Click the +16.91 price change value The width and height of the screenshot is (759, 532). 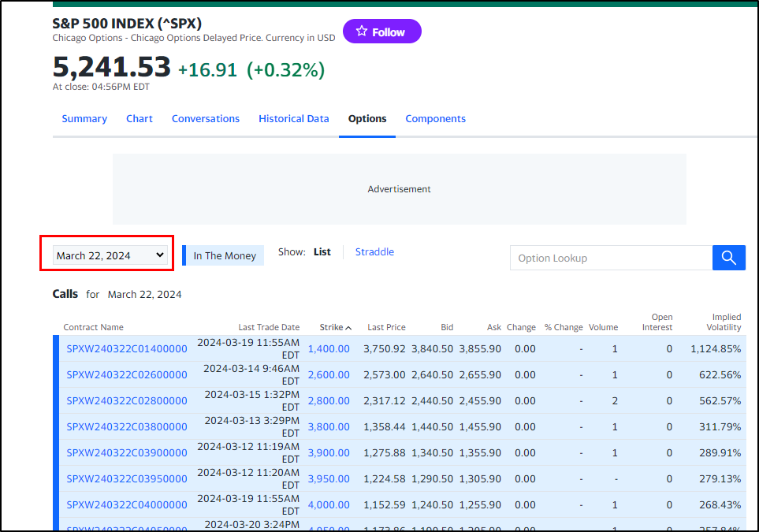tap(207, 69)
